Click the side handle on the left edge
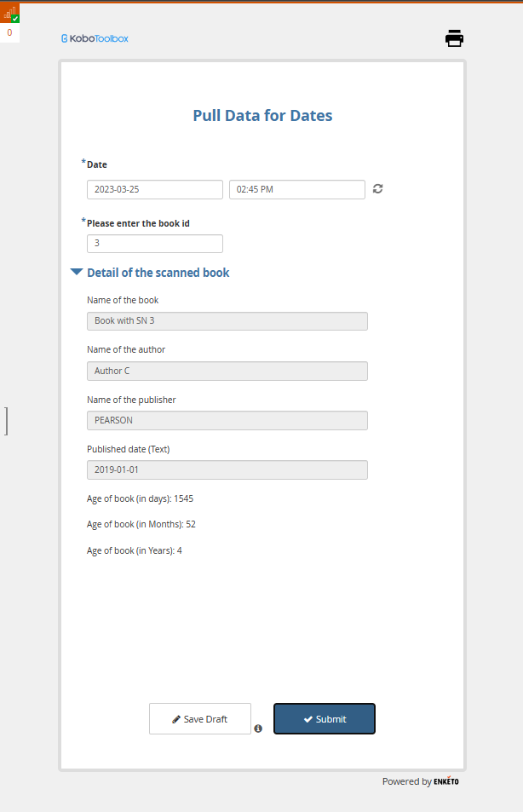This screenshot has height=812, width=523. coord(6,421)
